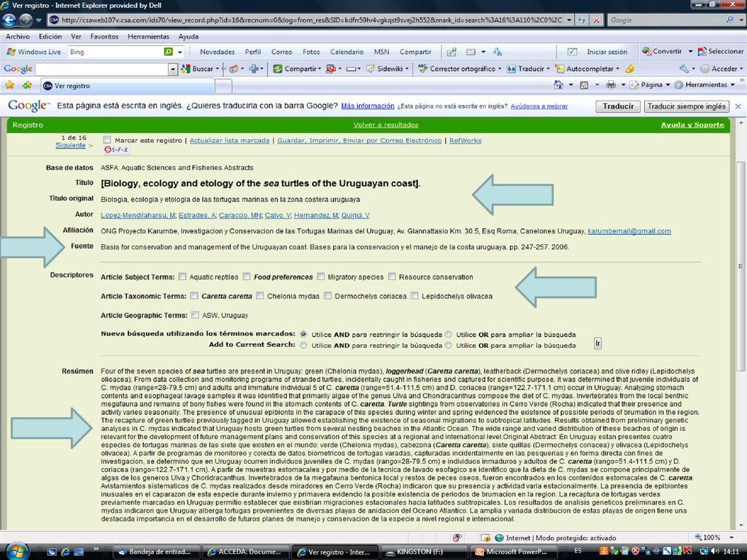Viewport: 747px width, 560px height.
Task: Click into the Google toolbar search field
Action: point(102,69)
